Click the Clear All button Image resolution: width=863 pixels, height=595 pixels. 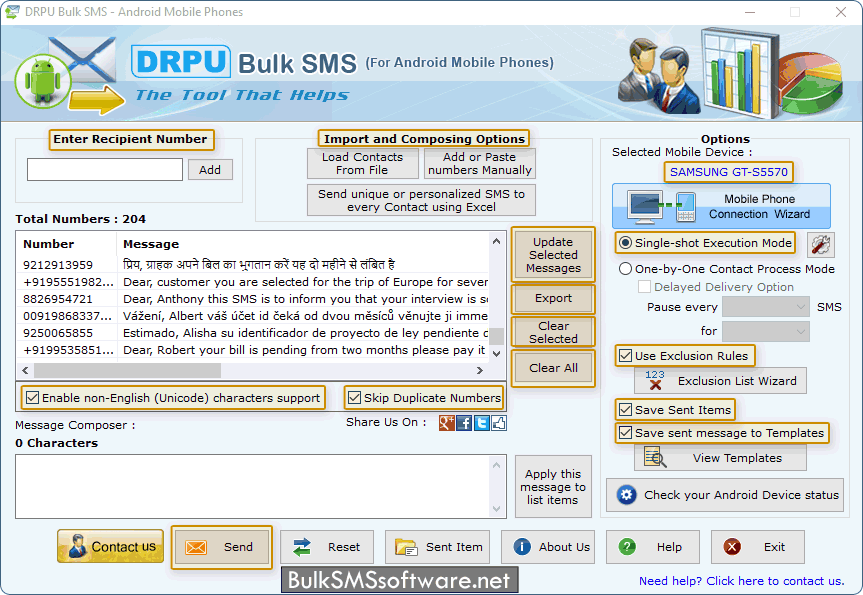[553, 368]
